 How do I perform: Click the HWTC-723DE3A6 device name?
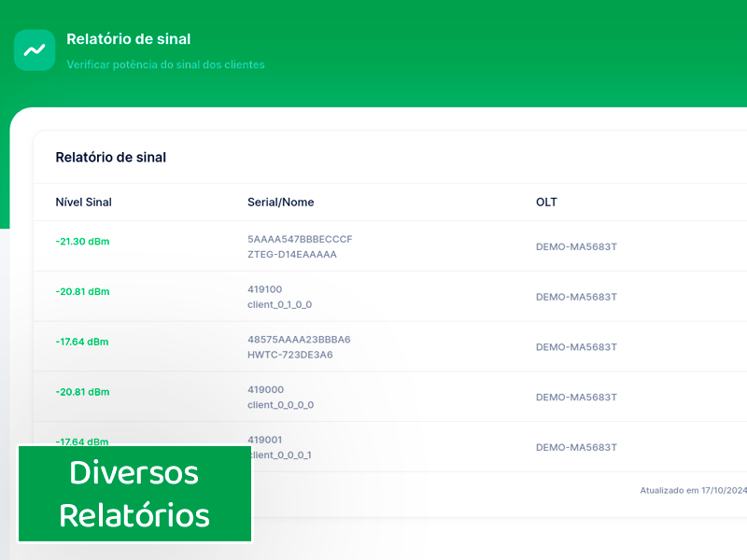(x=289, y=355)
